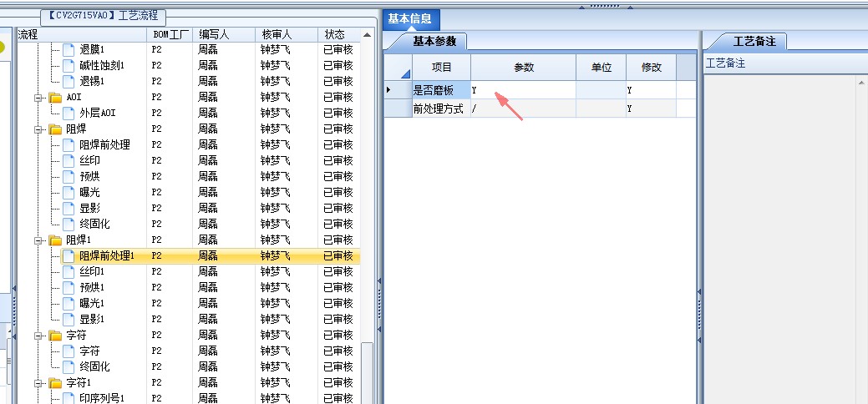Click the 阻焊 folder icon
This screenshot has width=868, height=404.
click(55, 129)
